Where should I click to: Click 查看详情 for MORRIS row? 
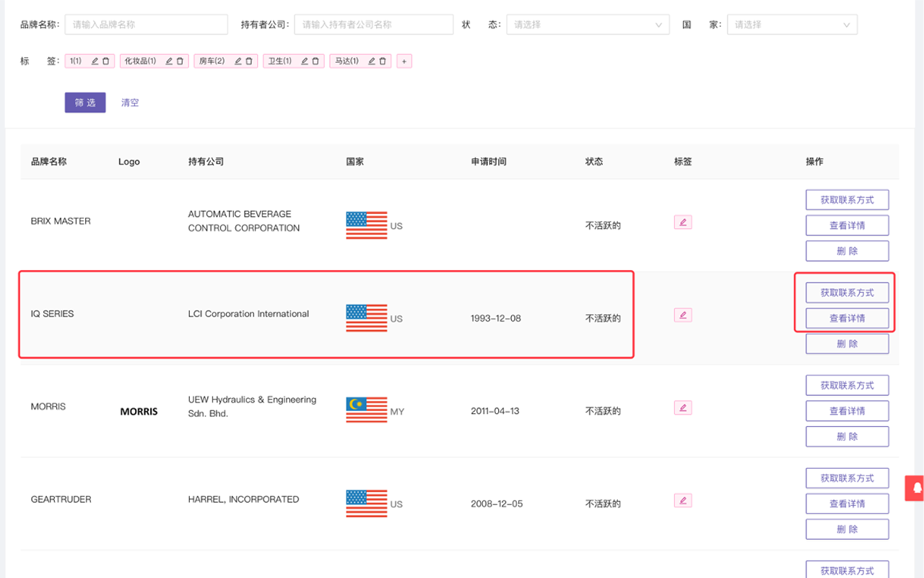coord(847,411)
